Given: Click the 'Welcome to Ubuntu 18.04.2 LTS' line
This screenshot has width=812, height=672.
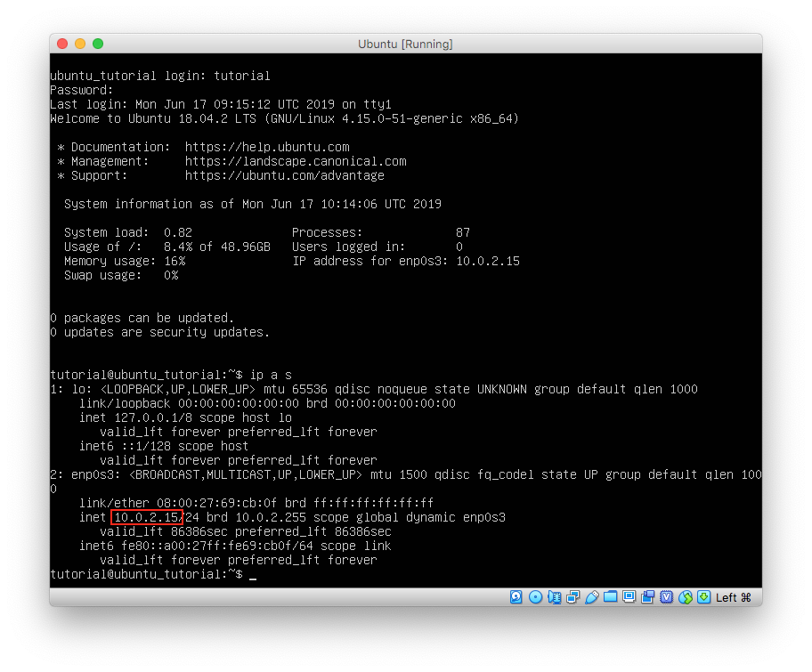Looking at the screenshot, I should pyautogui.click(x=284, y=118).
